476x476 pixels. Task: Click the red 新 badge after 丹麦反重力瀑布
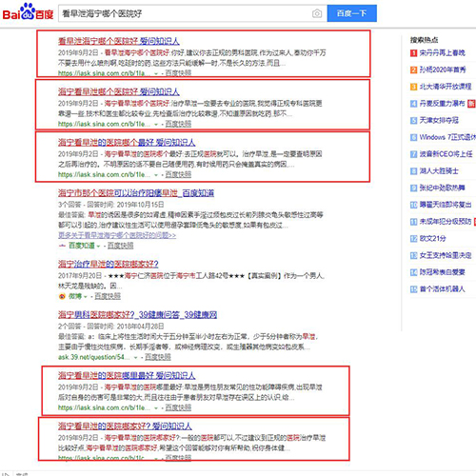pos(472,104)
